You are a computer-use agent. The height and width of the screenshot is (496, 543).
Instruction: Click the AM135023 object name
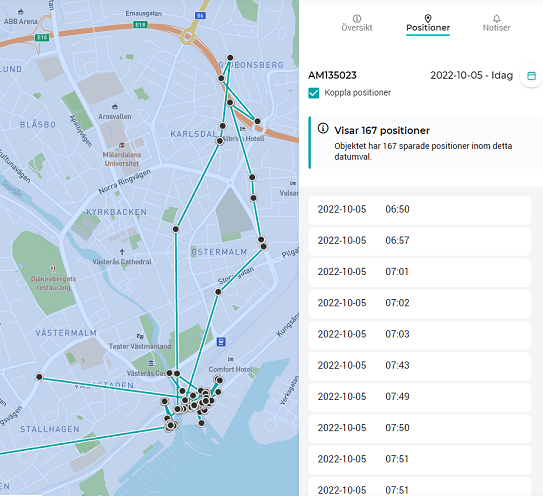pyautogui.click(x=332, y=75)
